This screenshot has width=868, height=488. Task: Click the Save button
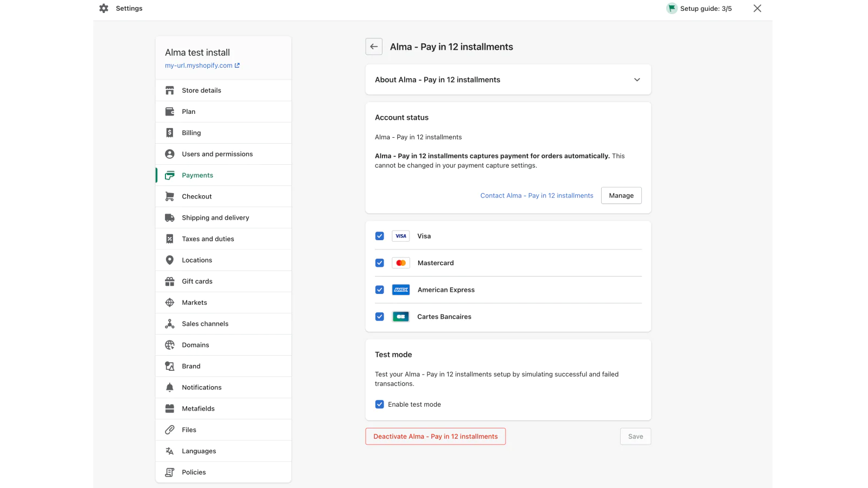coord(635,436)
